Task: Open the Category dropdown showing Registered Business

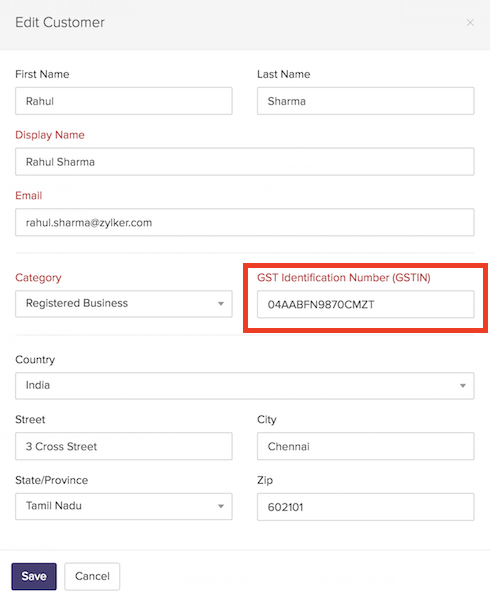Action: pyautogui.click(x=124, y=304)
